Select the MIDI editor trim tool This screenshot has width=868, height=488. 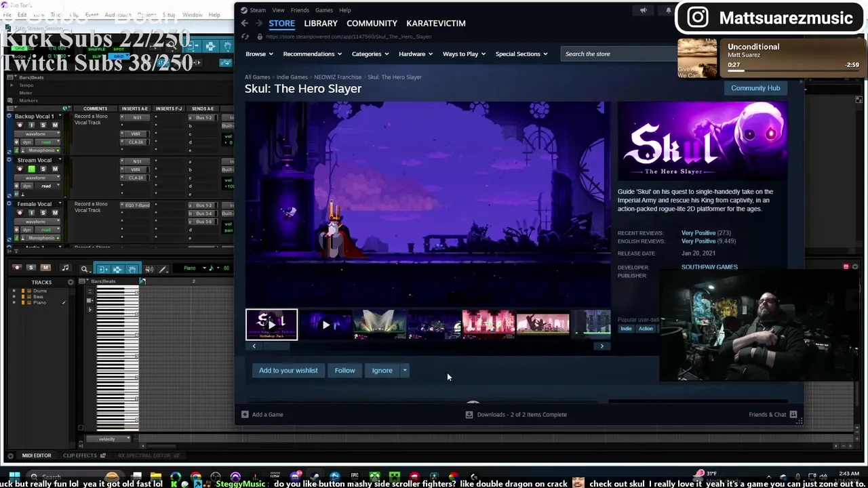pos(103,270)
